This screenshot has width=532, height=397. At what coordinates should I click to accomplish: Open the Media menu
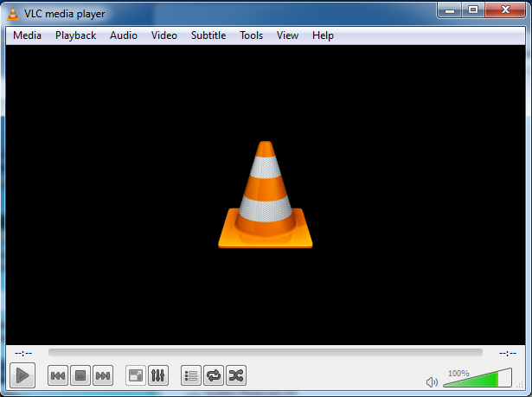tap(27, 35)
